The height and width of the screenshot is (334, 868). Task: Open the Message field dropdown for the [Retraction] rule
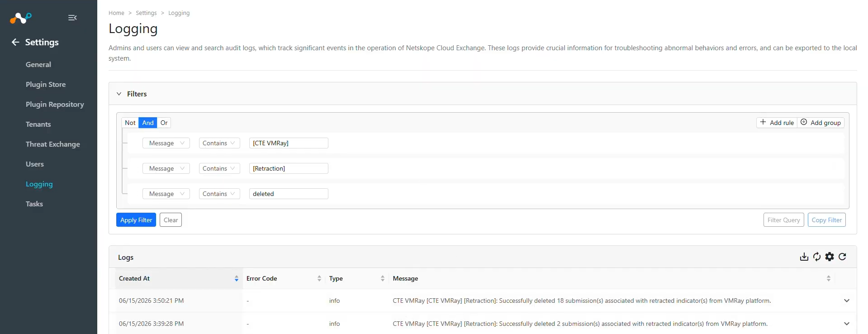pos(166,168)
